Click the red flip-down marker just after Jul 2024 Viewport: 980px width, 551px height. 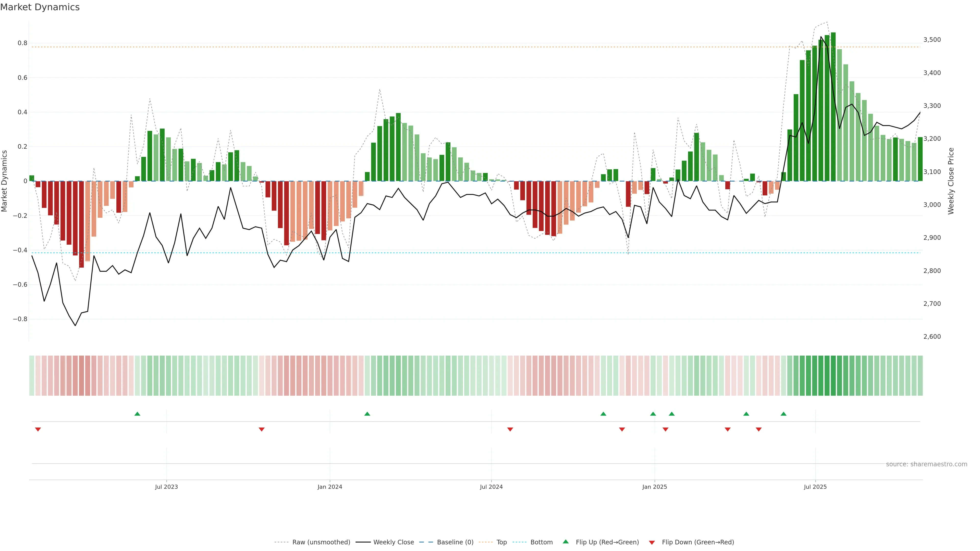(510, 429)
